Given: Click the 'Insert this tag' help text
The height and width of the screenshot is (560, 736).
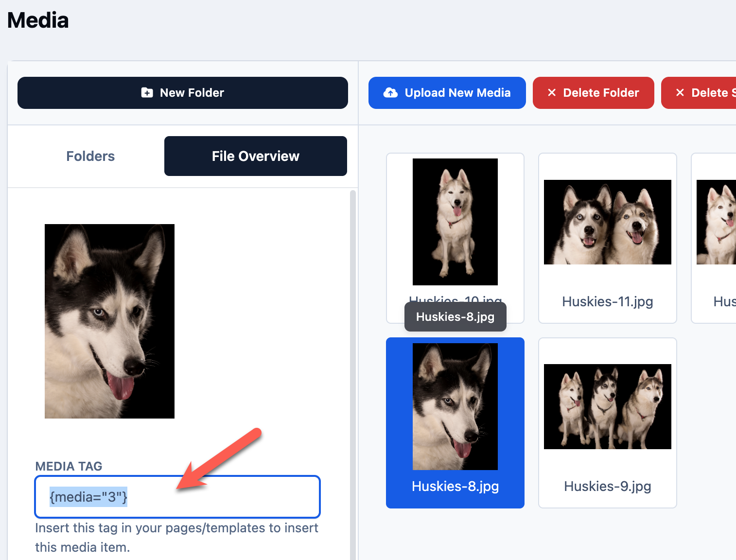Looking at the screenshot, I should [177, 538].
